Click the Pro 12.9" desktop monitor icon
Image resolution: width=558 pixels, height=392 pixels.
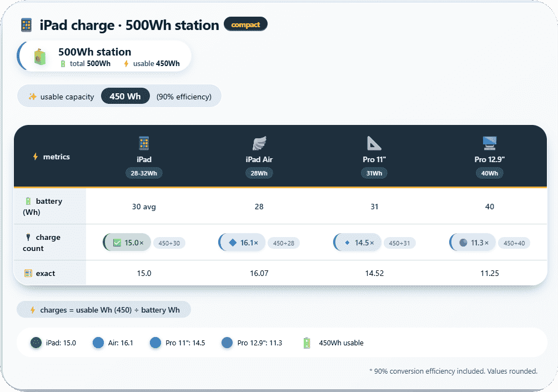[x=489, y=143]
